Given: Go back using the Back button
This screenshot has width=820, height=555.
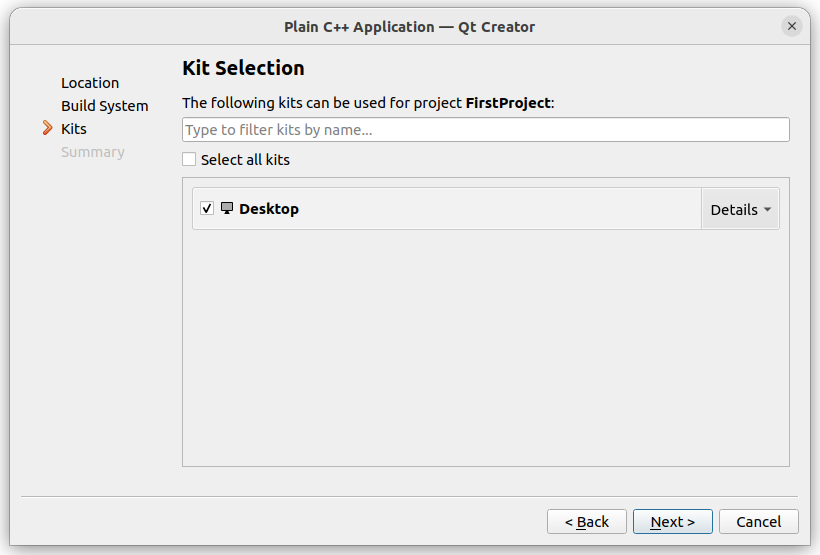Looking at the screenshot, I should (587, 522).
